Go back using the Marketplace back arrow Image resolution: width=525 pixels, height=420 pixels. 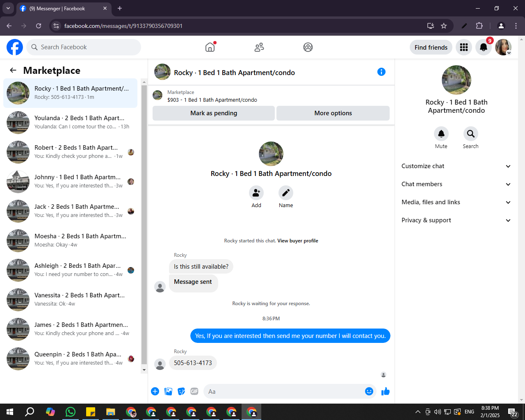(x=13, y=70)
